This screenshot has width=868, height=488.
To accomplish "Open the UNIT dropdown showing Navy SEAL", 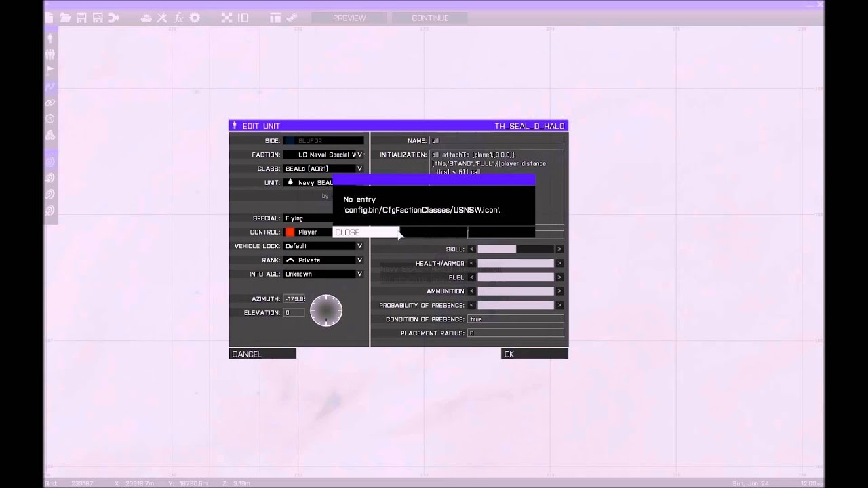I will (x=309, y=182).
